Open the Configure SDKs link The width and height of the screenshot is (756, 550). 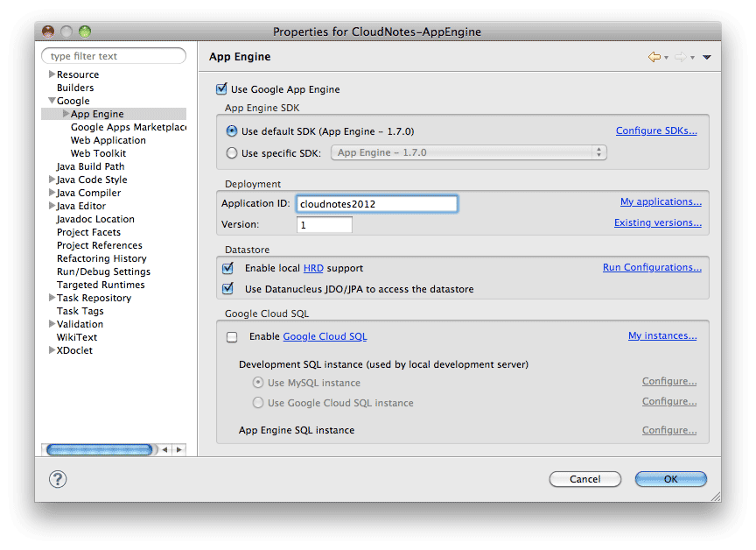[x=656, y=131]
